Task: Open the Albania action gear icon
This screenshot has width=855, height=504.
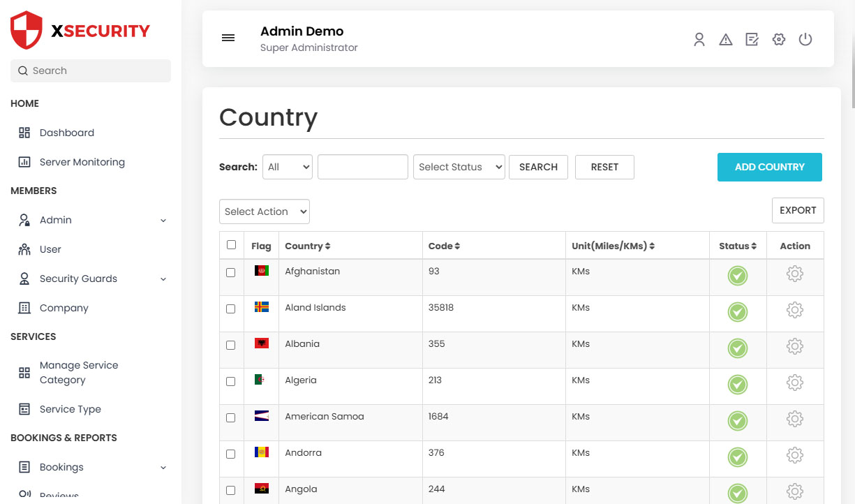Action: click(x=795, y=346)
